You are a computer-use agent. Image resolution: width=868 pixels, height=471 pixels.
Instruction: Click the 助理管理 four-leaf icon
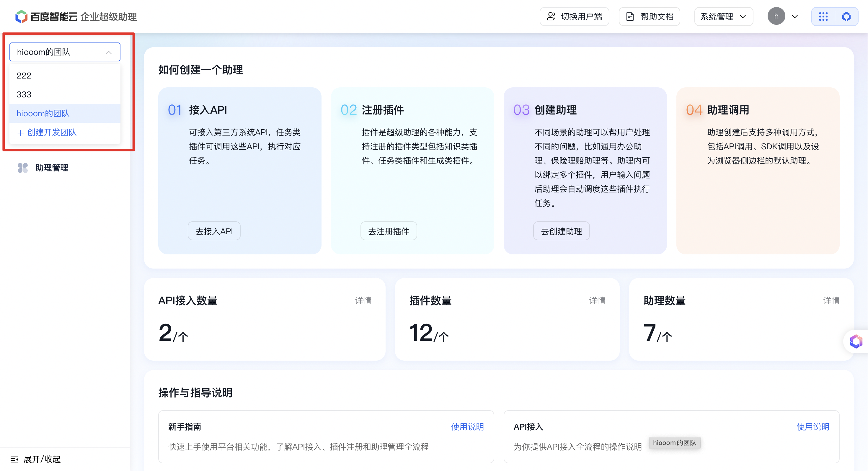(x=22, y=168)
